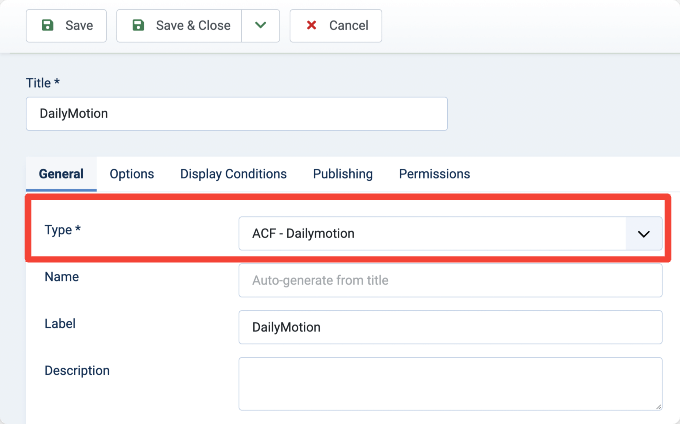Click the chevron arrow of Type select
Screen dimensions: 680x424
[x=644, y=234]
